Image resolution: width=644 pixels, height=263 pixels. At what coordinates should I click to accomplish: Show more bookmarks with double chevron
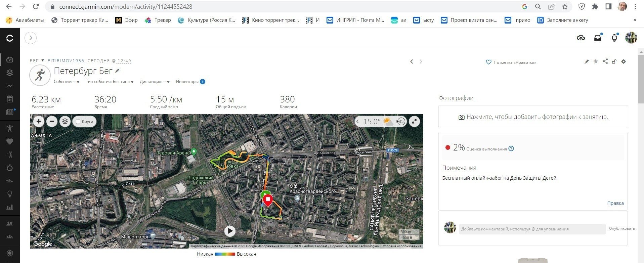point(635,20)
